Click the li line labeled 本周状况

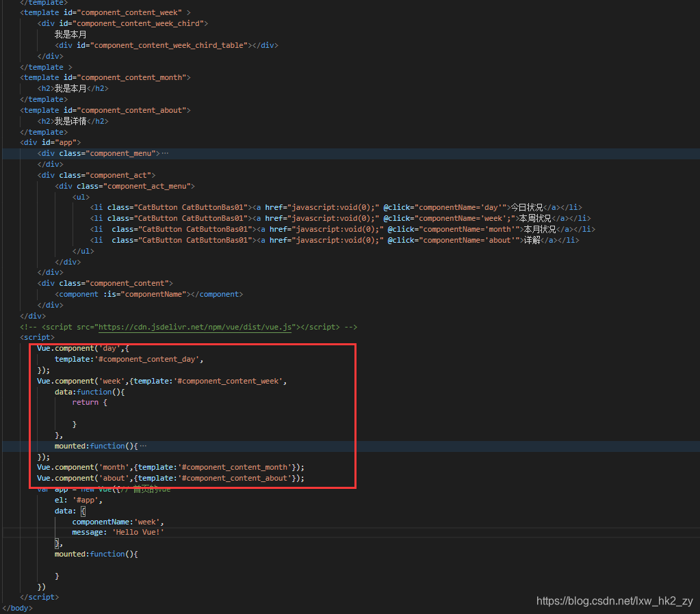(x=341, y=218)
